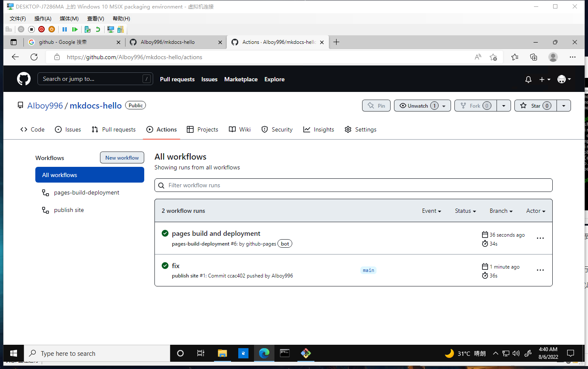Toggle Pin for this repository
Screen dimensions: 588x369
(x=376, y=106)
